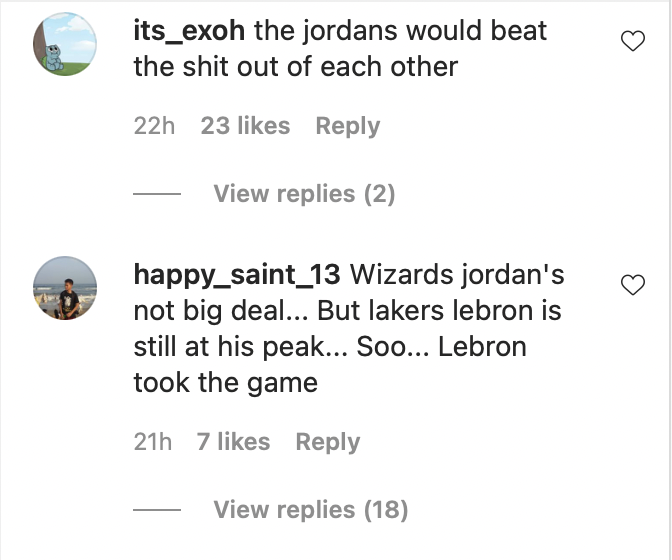The height and width of the screenshot is (560, 672).
Task: Click the 21h timestamp
Action: point(153,442)
